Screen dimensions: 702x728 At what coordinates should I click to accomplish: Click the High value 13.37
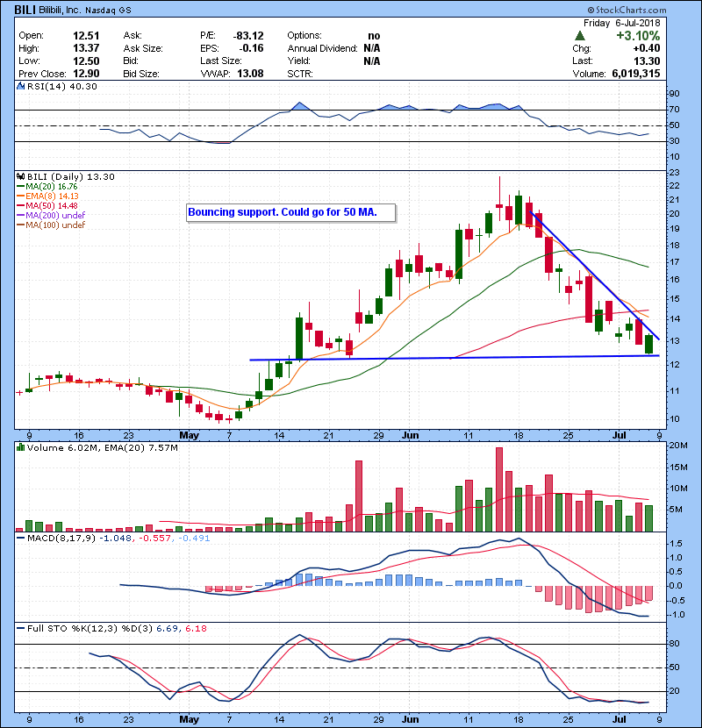coord(86,48)
